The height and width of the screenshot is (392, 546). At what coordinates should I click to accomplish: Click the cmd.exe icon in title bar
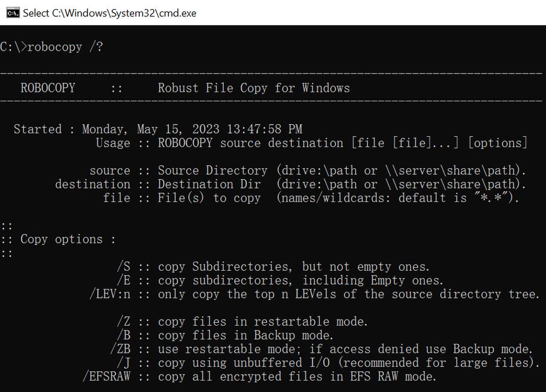12,13
